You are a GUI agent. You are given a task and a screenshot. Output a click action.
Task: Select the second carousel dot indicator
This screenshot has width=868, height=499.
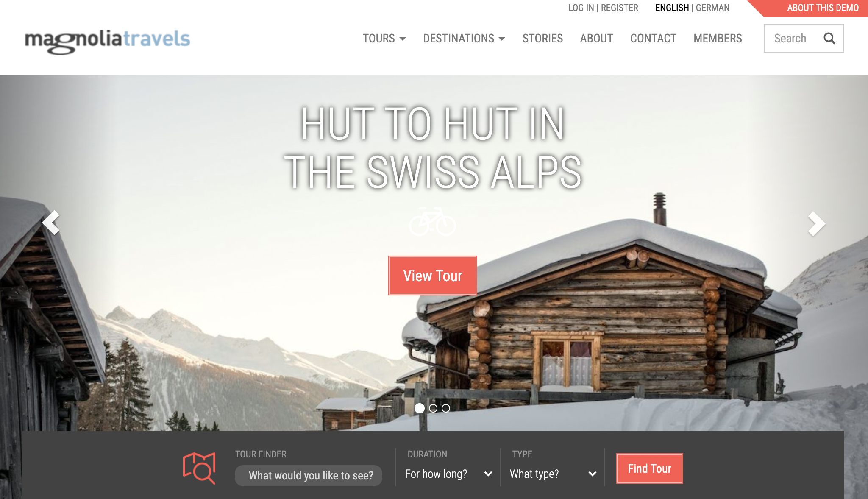[433, 408]
